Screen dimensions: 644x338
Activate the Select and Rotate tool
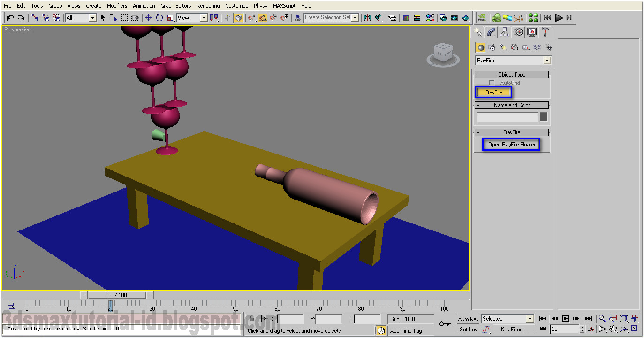pyautogui.click(x=159, y=17)
